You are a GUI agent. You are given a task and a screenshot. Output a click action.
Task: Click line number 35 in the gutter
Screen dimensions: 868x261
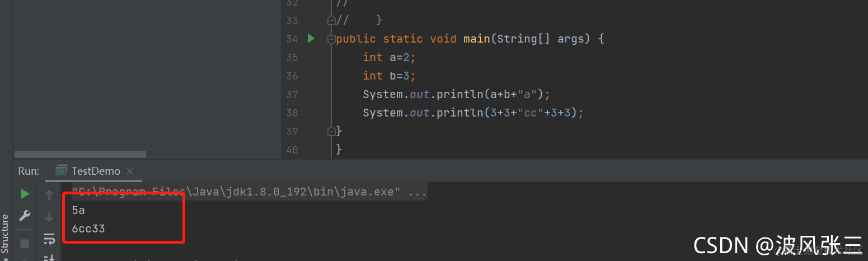pyautogui.click(x=292, y=57)
